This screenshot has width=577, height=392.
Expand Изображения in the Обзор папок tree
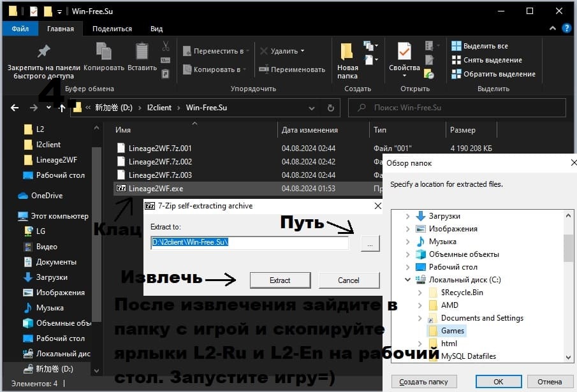point(408,229)
